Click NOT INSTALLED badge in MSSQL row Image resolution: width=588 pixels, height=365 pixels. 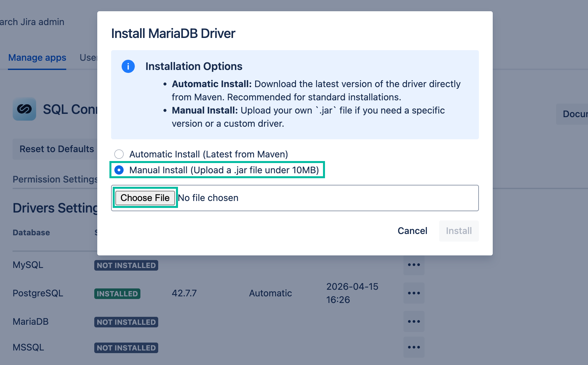point(126,348)
